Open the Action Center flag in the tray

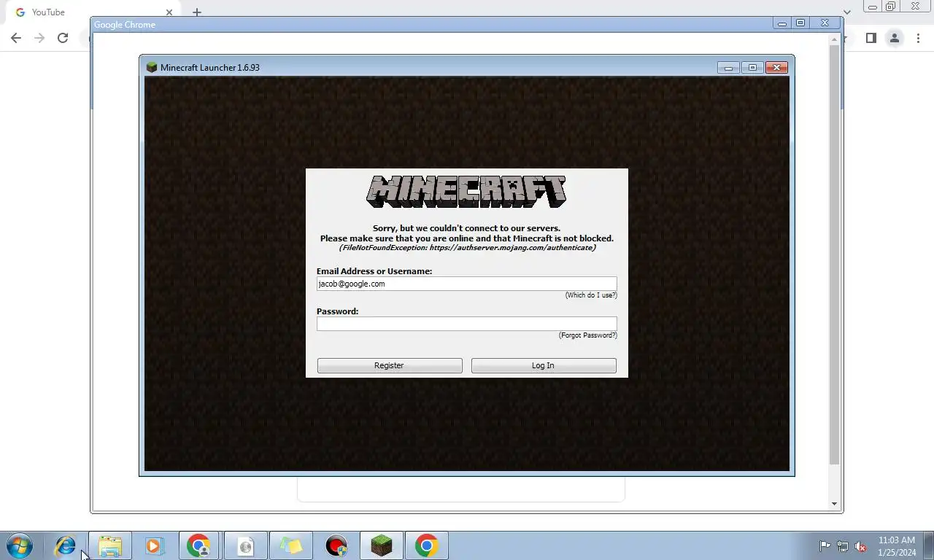point(825,546)
